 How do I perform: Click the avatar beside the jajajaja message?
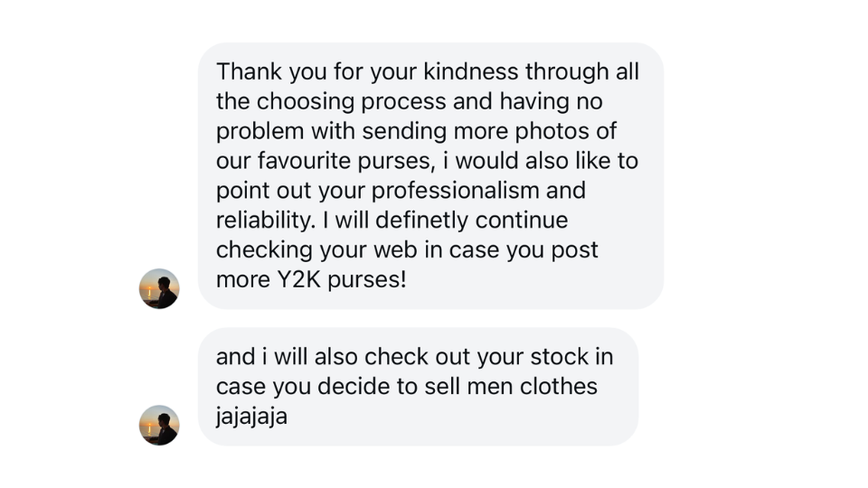pos(159,425)
